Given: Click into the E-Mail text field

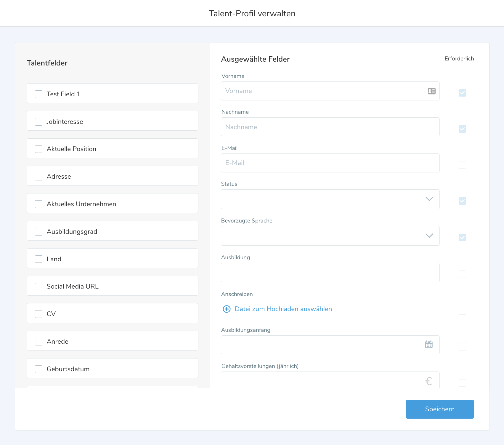Looking at the screenshot, I should point(330,163).
